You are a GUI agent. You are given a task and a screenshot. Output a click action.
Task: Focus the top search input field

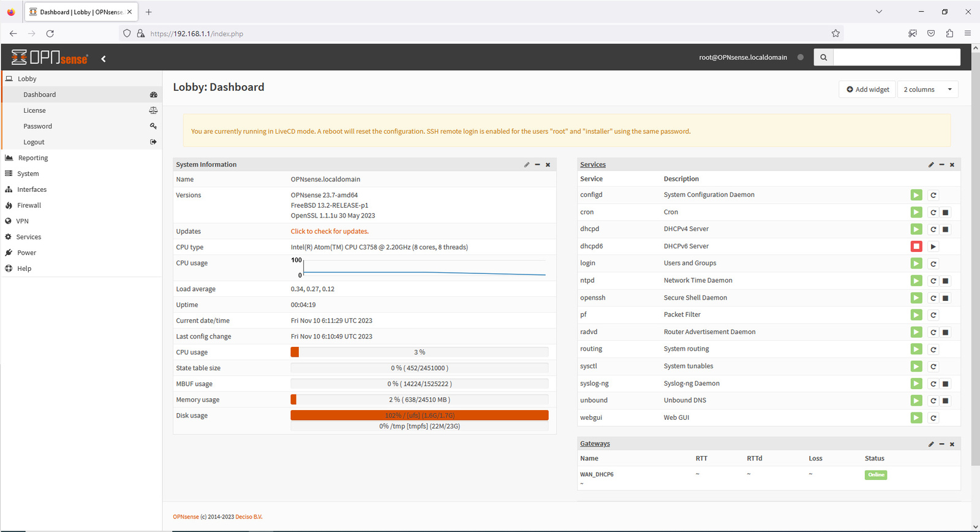point(897,57)
